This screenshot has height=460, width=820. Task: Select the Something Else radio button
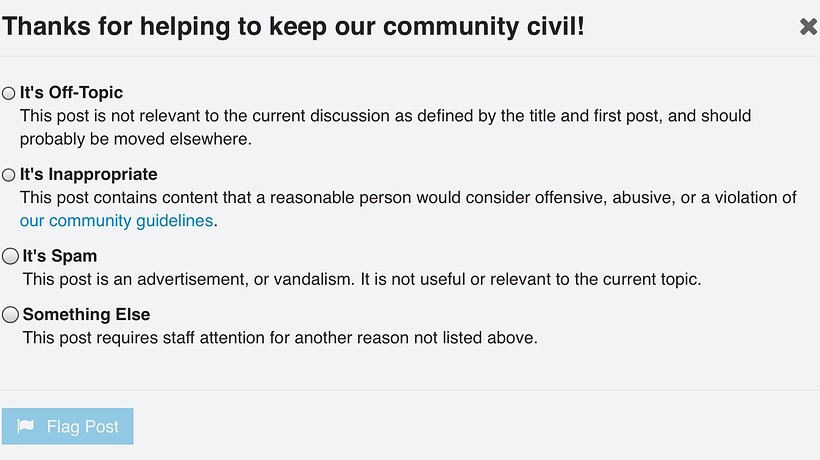coord(10,315)
